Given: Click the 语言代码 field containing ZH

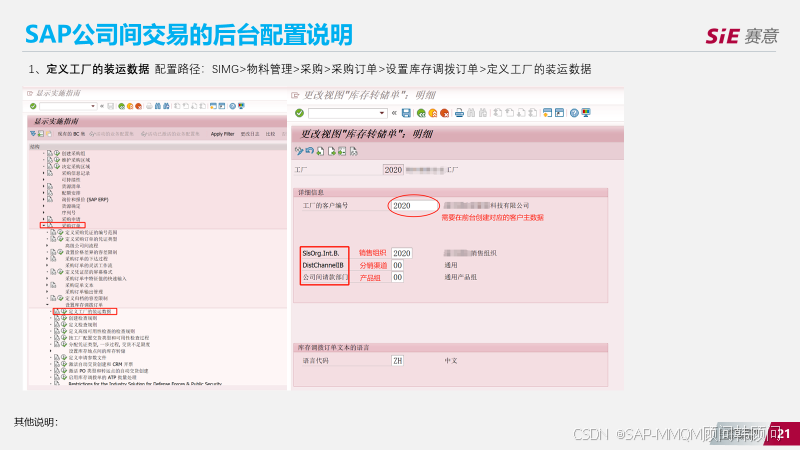Looking at the screenshot, I should 397,360.
